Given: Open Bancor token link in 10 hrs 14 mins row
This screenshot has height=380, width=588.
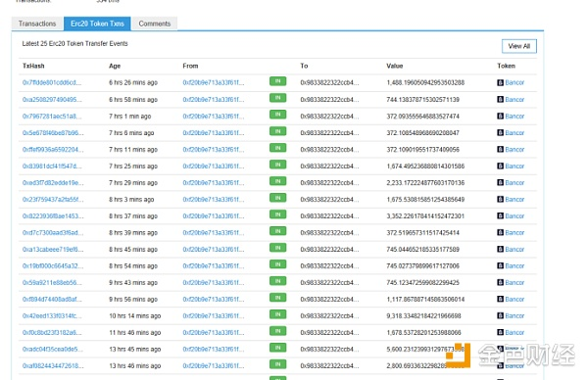Looking at the screenshot, I should pyautogui.click(x=514, y=315).
